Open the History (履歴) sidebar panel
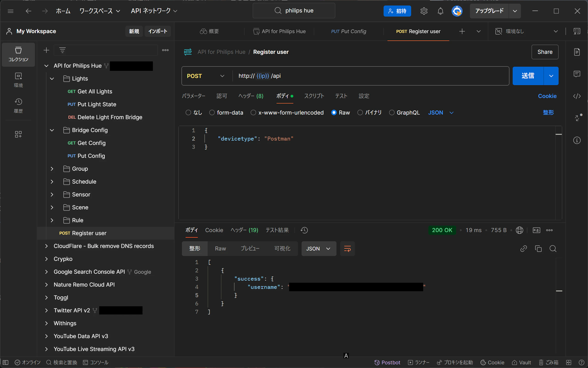Screen dimensions: 588x368 click(x=18, y=106)
